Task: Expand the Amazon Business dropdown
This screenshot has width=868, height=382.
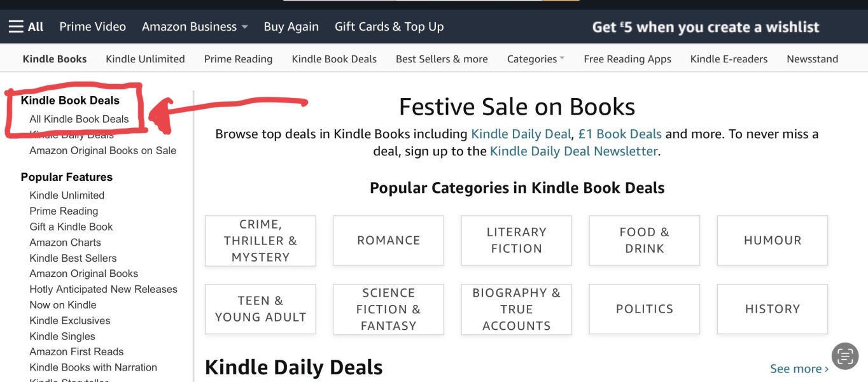Action: [194, 26]
